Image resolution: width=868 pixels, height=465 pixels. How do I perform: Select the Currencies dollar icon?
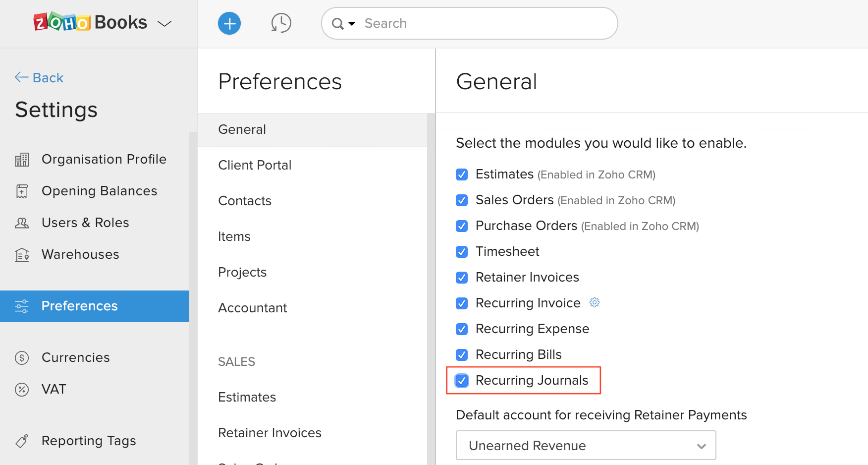(22, 357)
